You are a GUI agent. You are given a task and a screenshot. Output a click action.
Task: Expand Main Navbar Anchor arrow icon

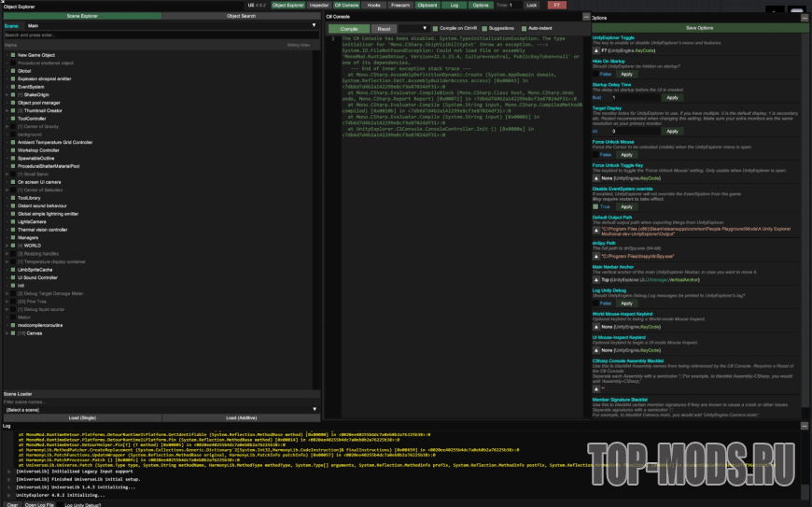[596, 280]
